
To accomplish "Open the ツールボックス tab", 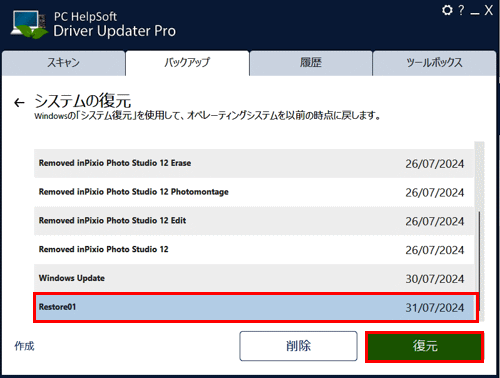I will click(x=434, y=63).
